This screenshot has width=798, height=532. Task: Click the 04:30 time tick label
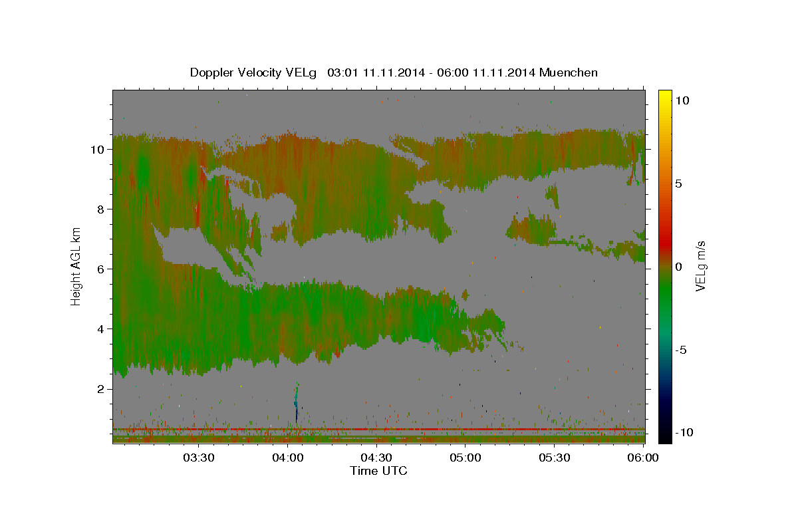376,458
